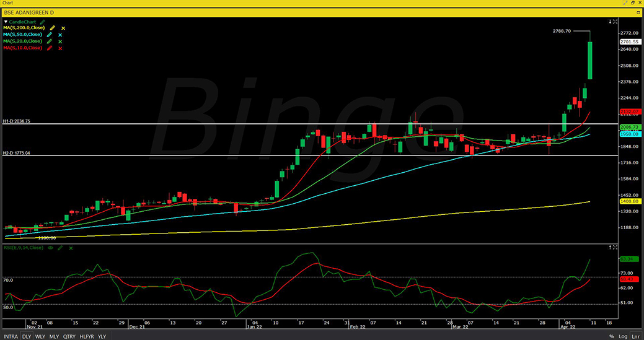Edit the MA 10 indicator settings
644x340 pixels.
[50, 48]
